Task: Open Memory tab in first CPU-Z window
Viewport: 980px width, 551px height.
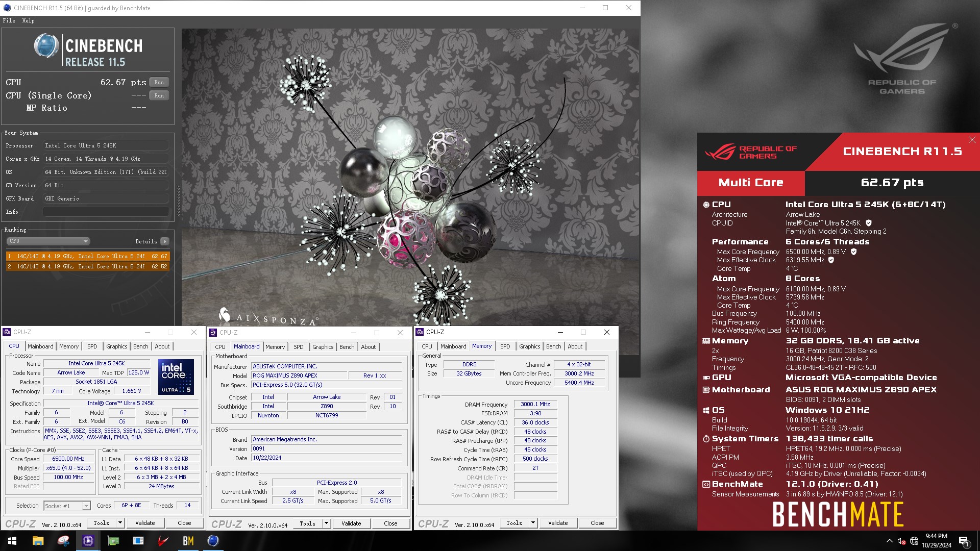Action: click(69, 346)
